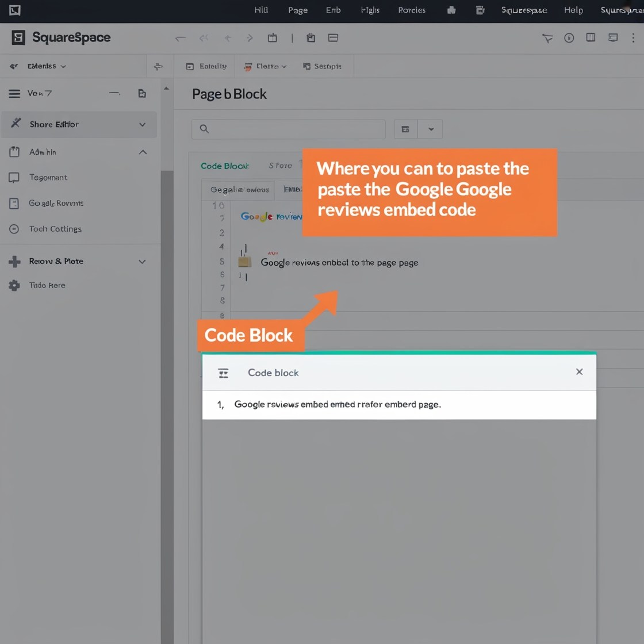This screenshot has height=644, width=644.
Task: Click the info circle icon
Action: tap(569, 38)
